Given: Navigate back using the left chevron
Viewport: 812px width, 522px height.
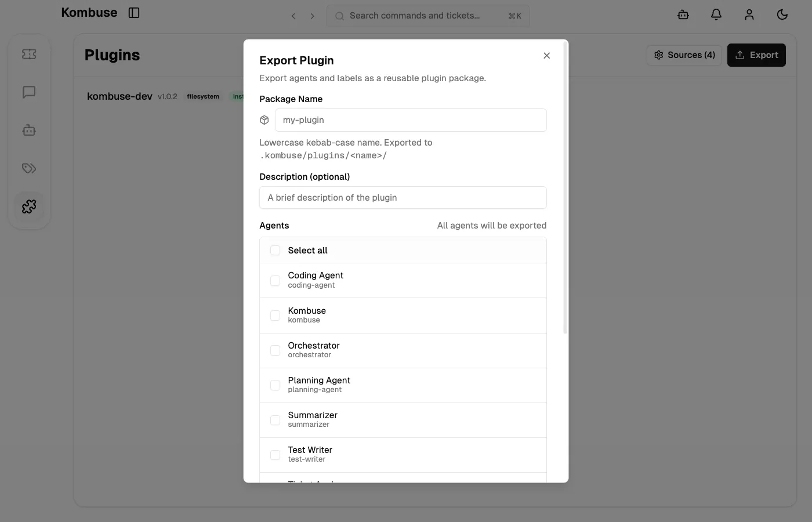Looking at the screenshot, I should pyautogui.click(x=293, y=16).
